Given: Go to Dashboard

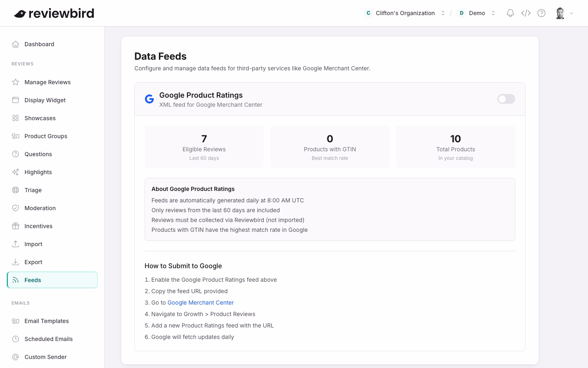Looking at the screenshot, I should 52,44.
